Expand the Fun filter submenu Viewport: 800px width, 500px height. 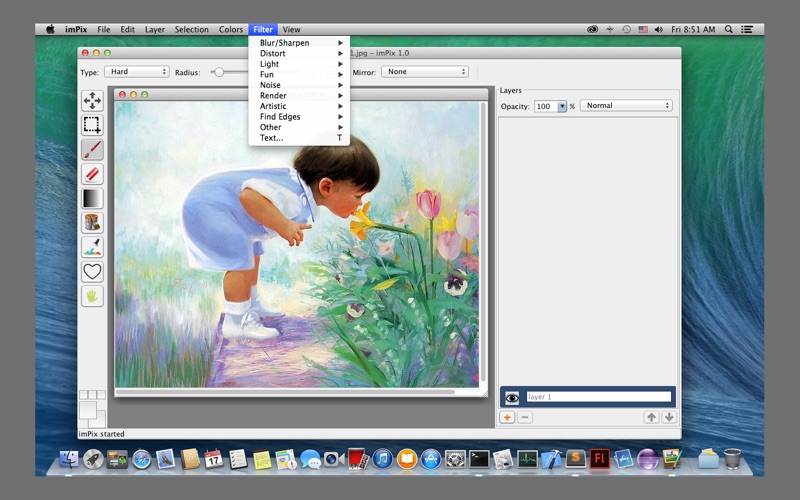coord(299,74)
